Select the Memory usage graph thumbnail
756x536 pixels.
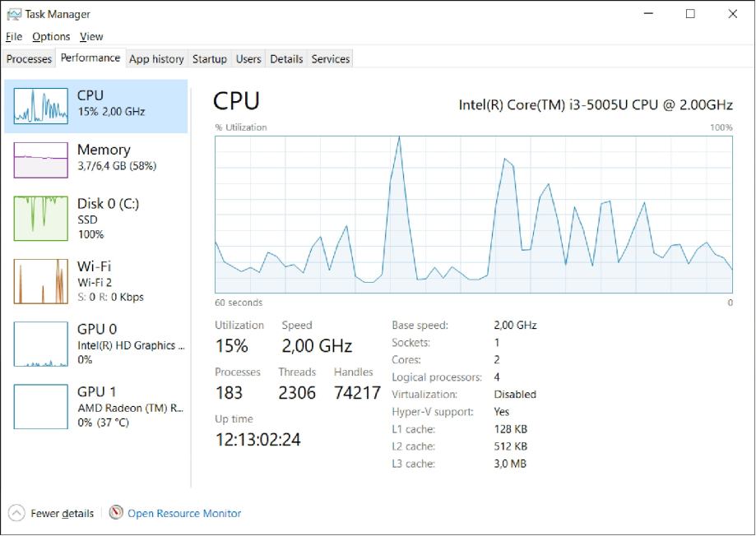point(41,159)
